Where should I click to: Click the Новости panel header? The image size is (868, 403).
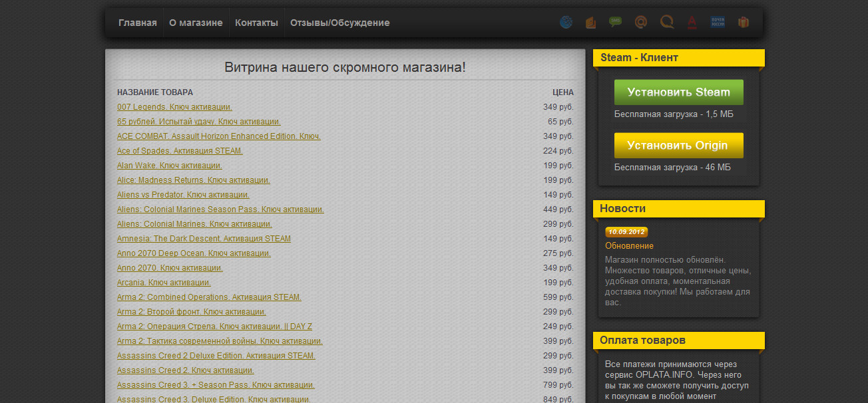tap(679, 209)
